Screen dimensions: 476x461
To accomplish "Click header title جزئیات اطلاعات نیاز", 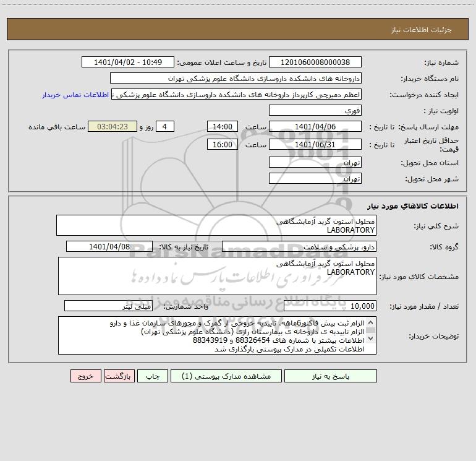I will pyautogui.click(x=422, y=30).
